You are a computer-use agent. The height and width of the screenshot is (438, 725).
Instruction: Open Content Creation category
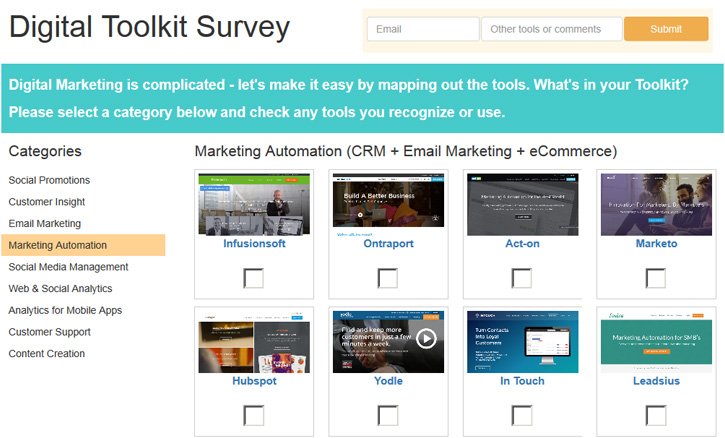click(x=47, y=353)
